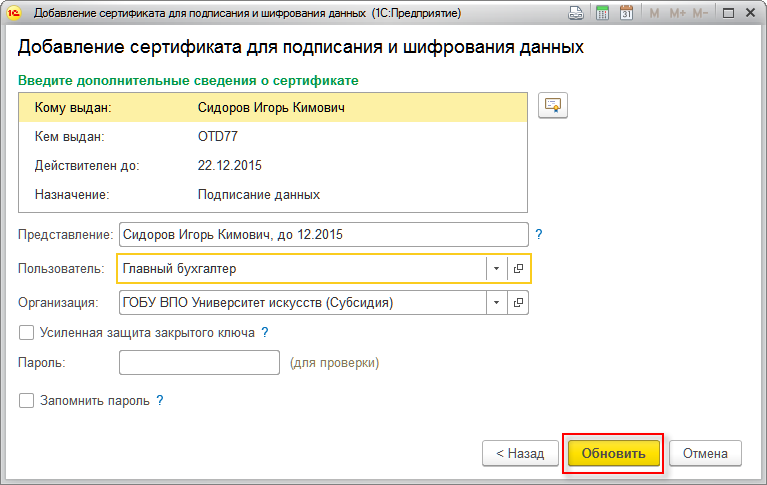The height and width of the screenshot is (485, 767).
Task: Select the Кем выдан OTD77 row
Action: (273, 137)
